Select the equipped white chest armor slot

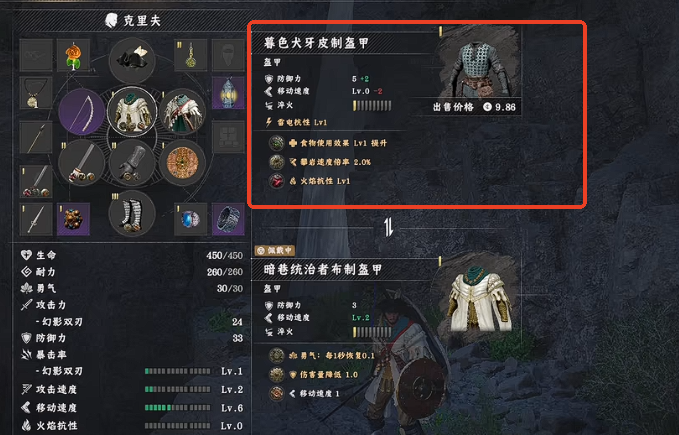[132, 112]
